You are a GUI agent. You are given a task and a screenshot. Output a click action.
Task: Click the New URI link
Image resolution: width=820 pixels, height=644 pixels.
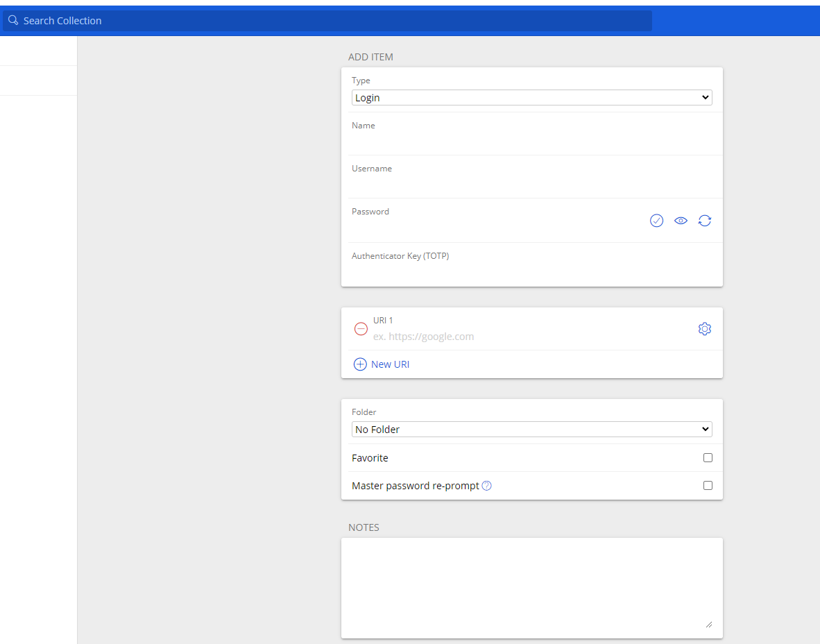pyautogui.click(x=390, y=364)
